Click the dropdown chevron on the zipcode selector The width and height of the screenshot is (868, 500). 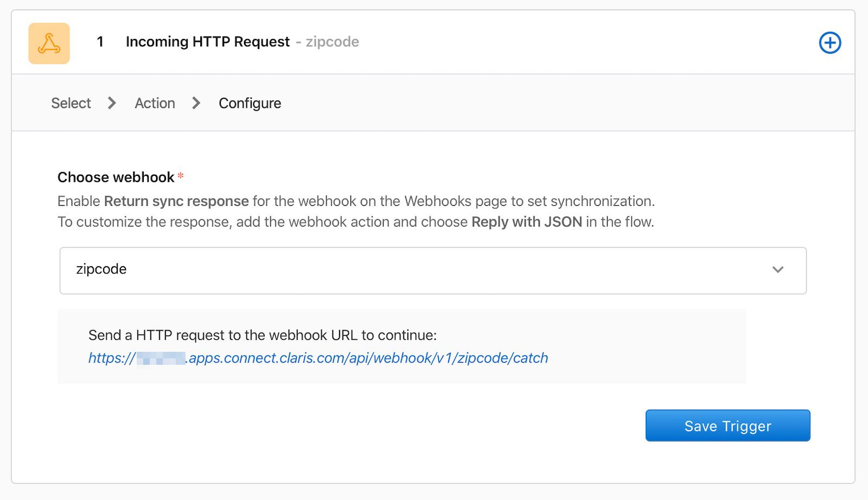(x=779, y=270)
